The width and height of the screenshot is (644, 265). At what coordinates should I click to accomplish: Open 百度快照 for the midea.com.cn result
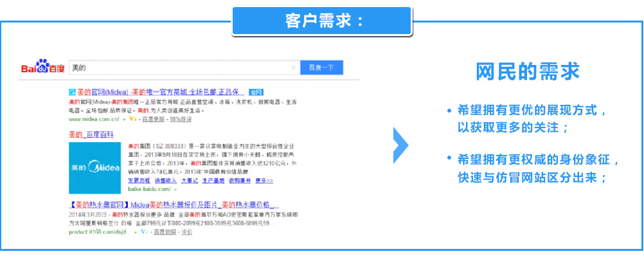153,120
